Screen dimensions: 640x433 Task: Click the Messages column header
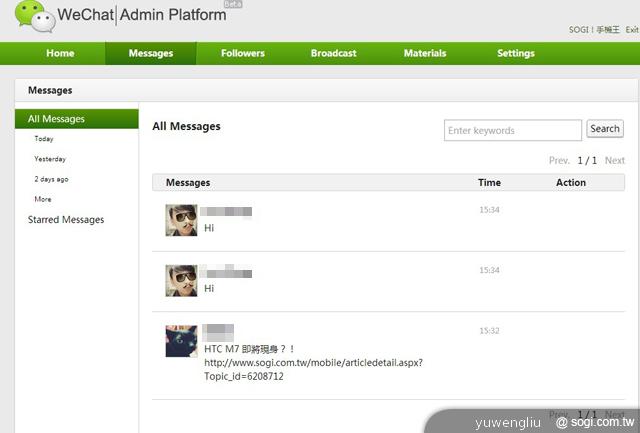click(188, 182)
